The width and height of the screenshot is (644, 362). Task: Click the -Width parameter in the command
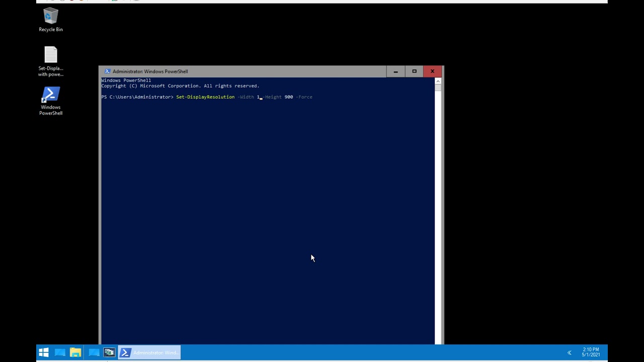pos(246,97)
